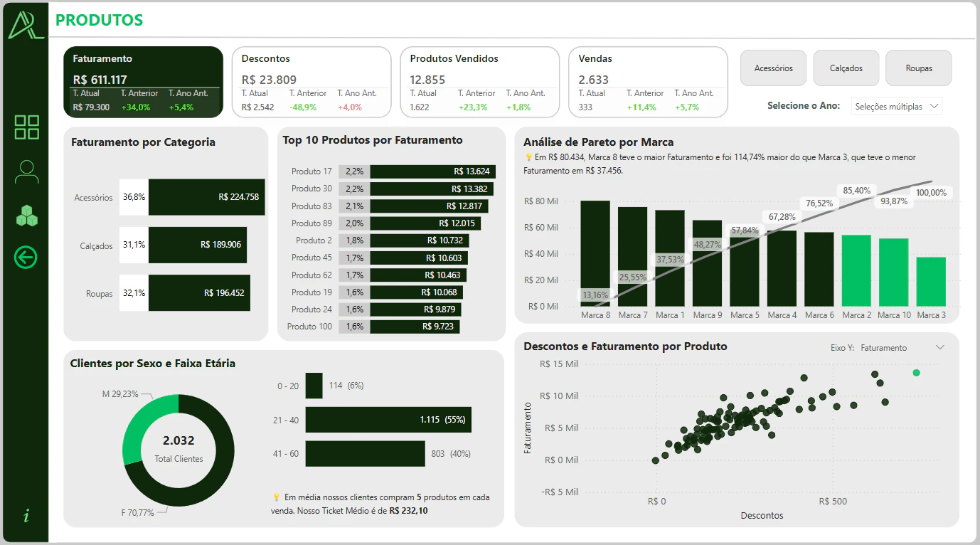Select the Produto 17 bar R$ 13.624
Viewport: 980px width, 545px height.
coord(432,171)
